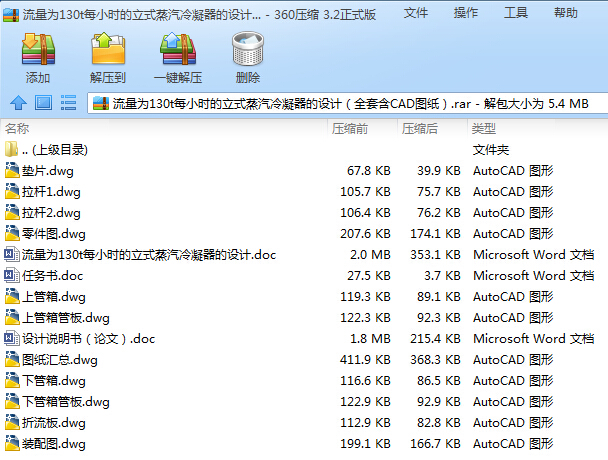The image size is (608, 460).
Task: Click Word icon of 流量为130t每小时...设计.doc
Action: [12, 254]
